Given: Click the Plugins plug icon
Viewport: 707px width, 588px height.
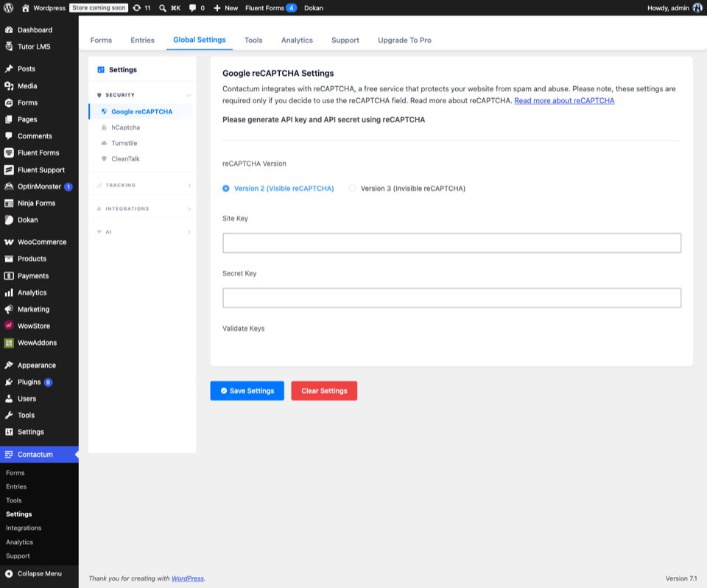Looking at the screenshot, I should [x=9, y=382].
